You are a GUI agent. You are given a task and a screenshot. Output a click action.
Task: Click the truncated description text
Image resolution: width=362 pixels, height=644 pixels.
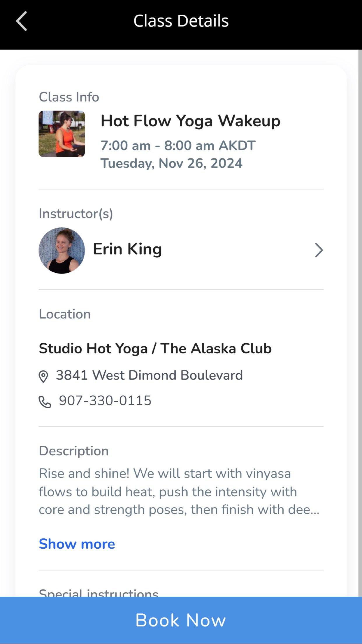pos(179,491)
